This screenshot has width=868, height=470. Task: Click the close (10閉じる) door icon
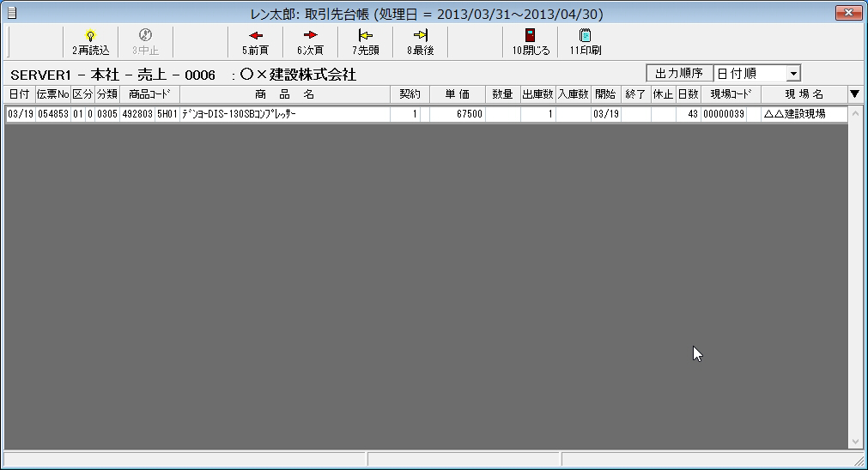click(531, 36)
